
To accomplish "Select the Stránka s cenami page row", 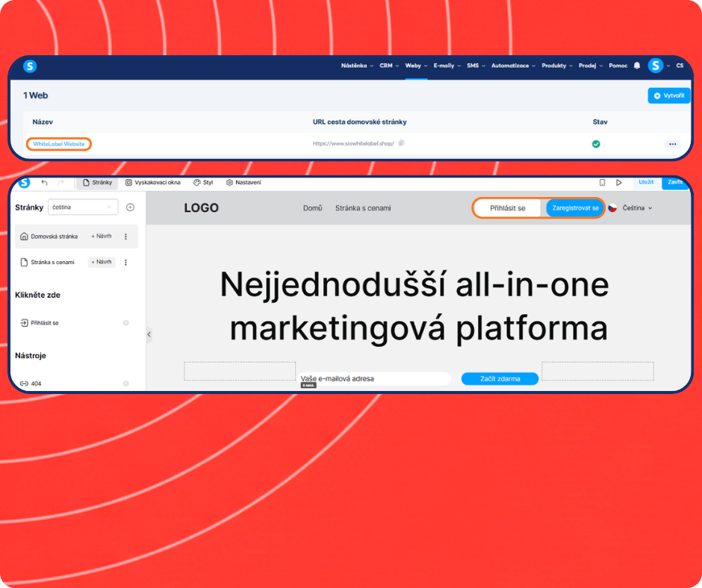I will click(77, 262).
